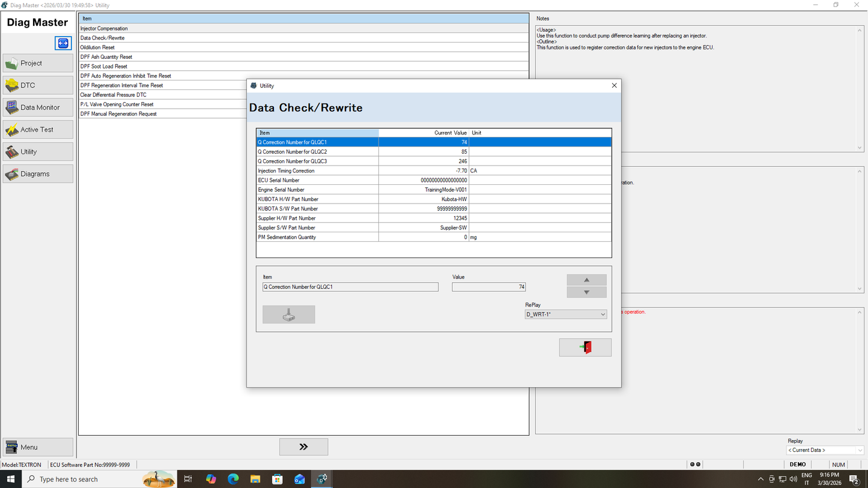Open Diagrams section

(38, 174)
